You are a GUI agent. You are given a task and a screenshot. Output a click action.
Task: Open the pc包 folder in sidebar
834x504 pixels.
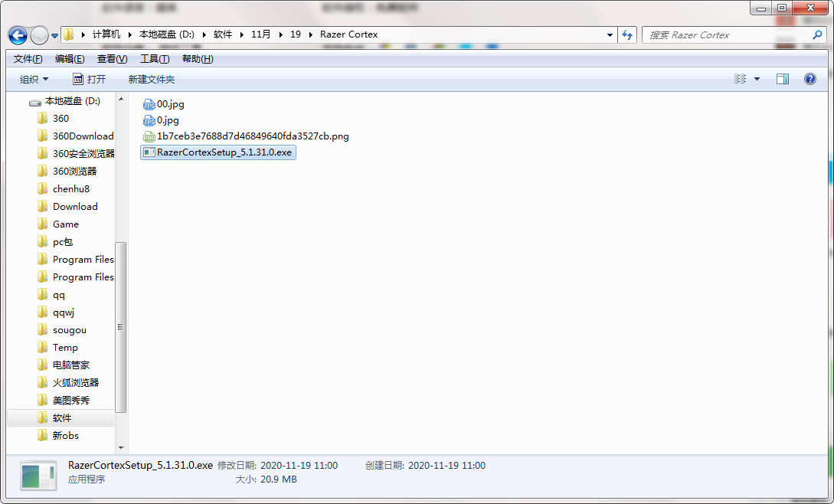click(x=55, y=241)
